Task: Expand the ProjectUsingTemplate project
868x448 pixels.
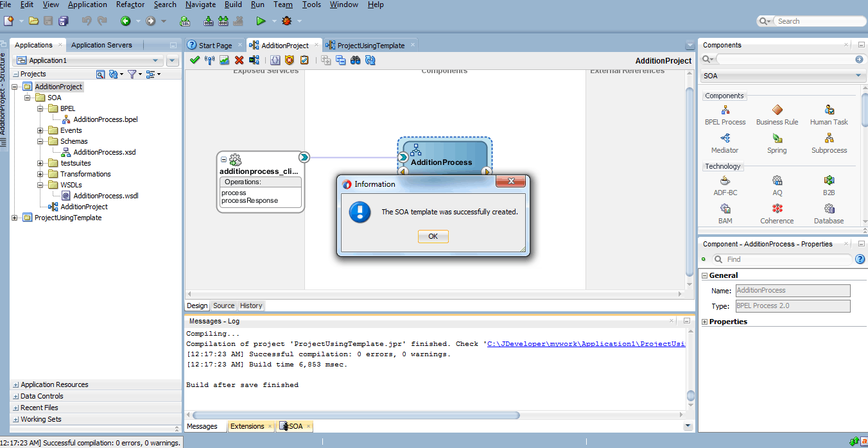Action: (15, 218)
